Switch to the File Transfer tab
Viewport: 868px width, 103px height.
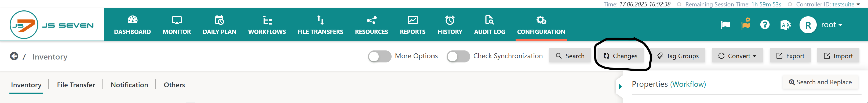point(76,85)
